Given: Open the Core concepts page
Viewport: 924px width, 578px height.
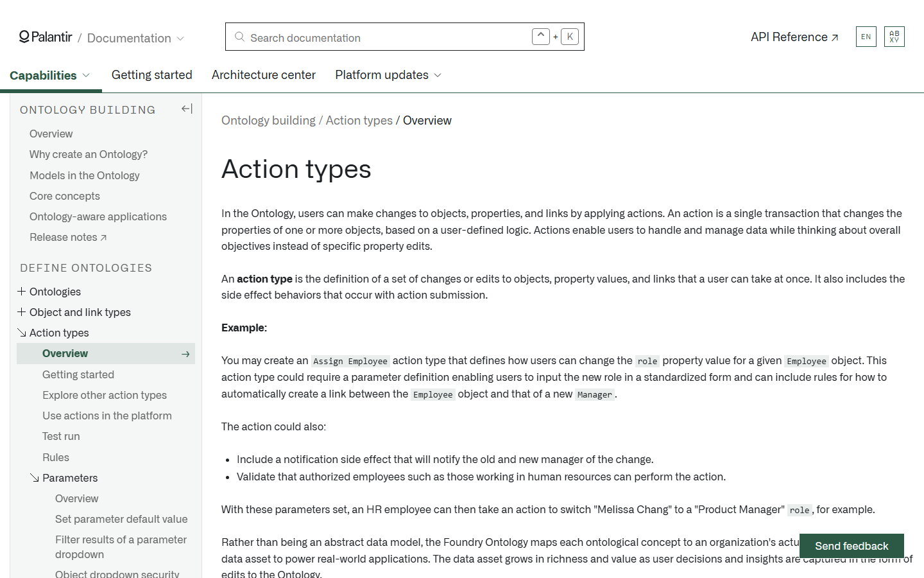Looking at the screenshot, I should pyautogui.click(x=65, y=196).
